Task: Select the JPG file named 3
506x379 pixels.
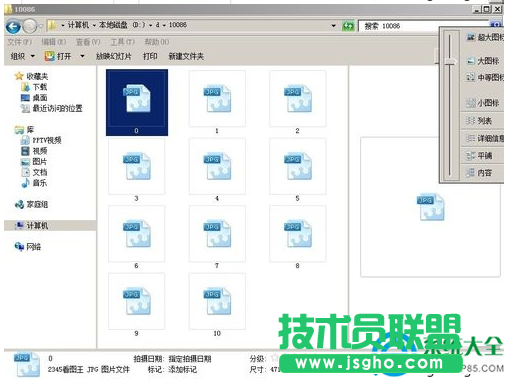Action: click(x=136, y=170)
